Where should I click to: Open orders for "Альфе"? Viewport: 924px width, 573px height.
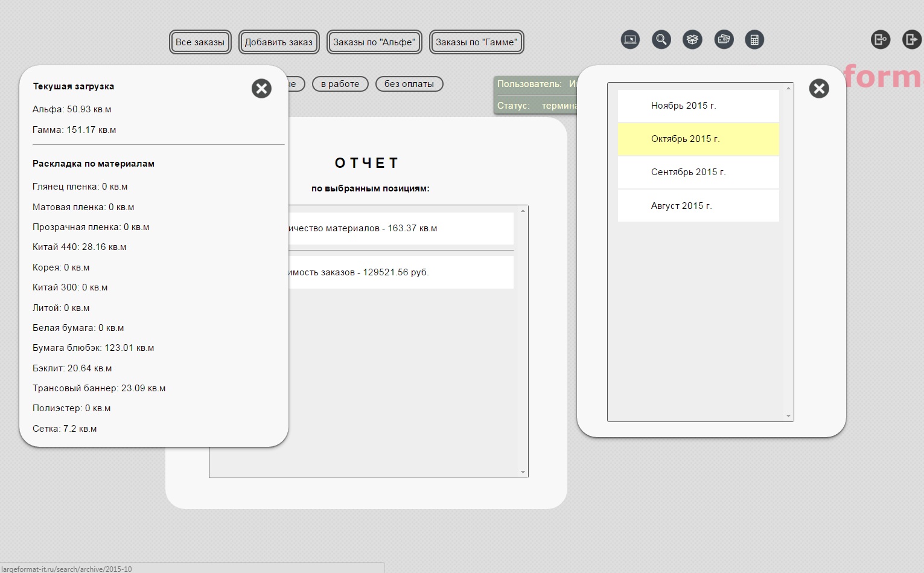(374, 42)
